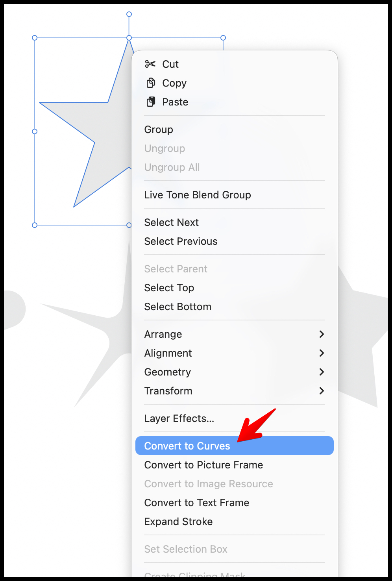Click the Copy documents icon
The image size is (392, 581).
(x=150, y=83)
